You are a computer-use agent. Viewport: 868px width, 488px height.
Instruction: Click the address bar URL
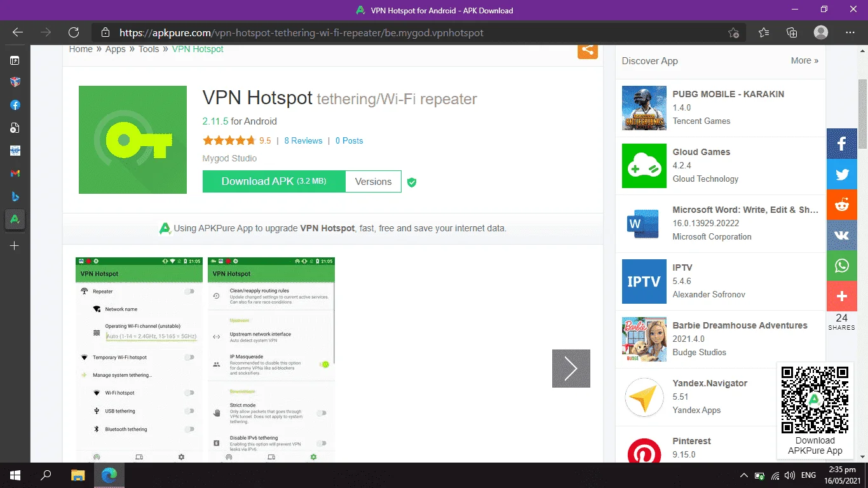[301, 32]
